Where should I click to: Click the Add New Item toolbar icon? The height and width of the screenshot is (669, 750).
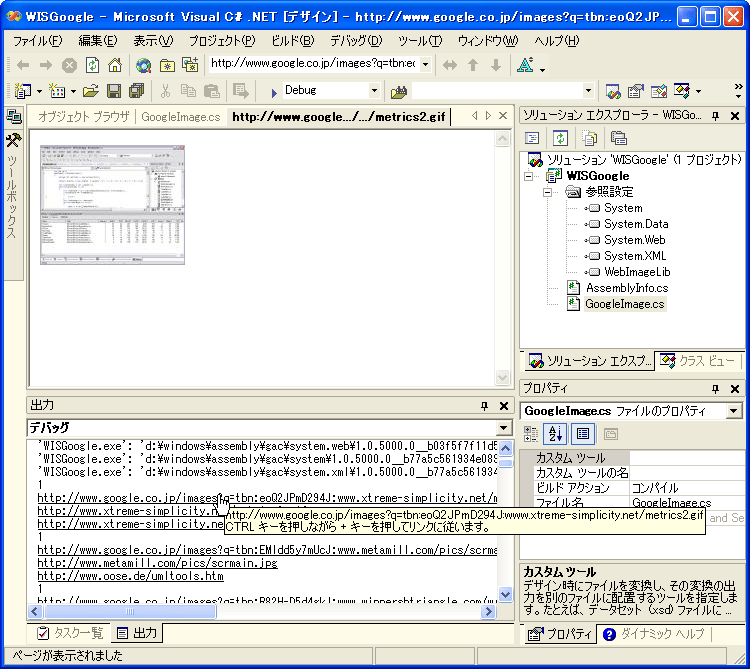[x=57, y=90]
